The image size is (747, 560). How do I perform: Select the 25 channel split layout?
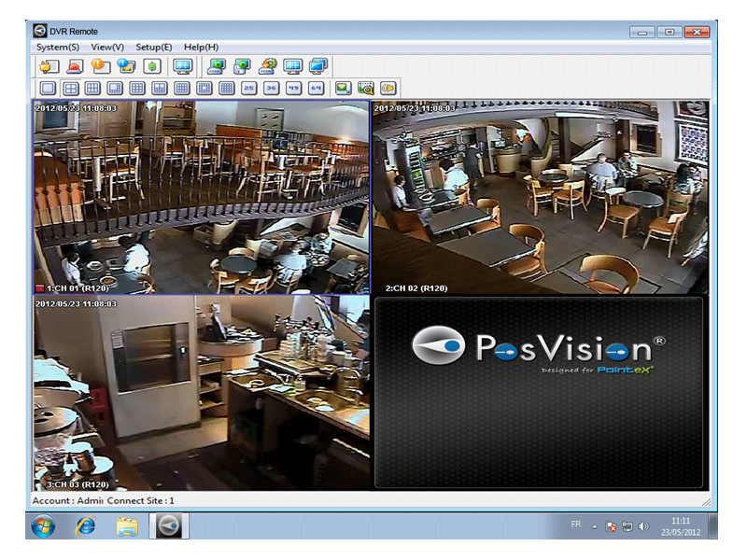click(248, 88)
